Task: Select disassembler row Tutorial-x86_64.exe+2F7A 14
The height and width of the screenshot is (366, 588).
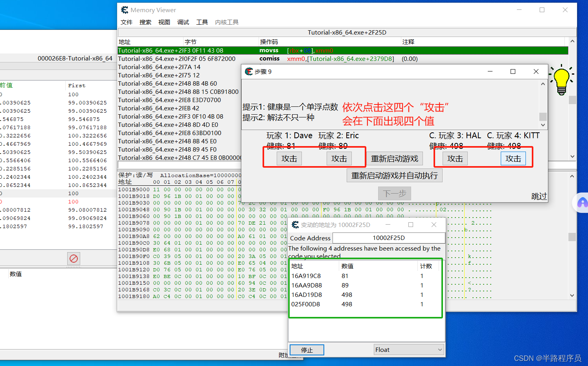Action: (179, 67)
